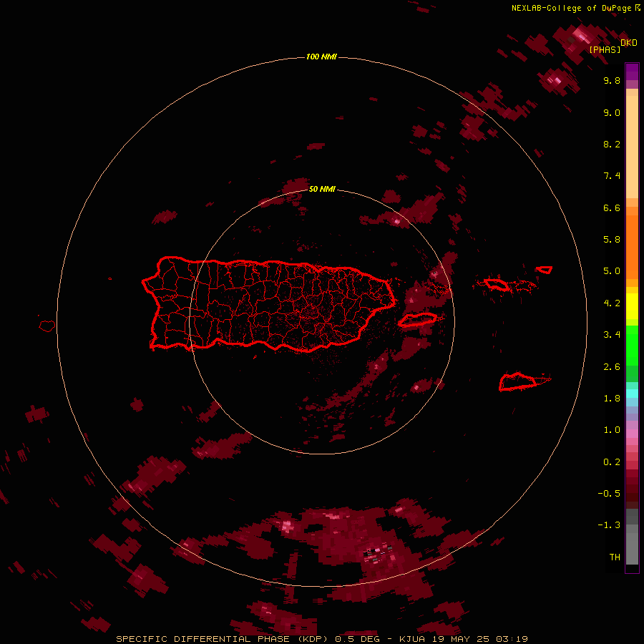Click the yellow band of the color bar

[632, 306]
